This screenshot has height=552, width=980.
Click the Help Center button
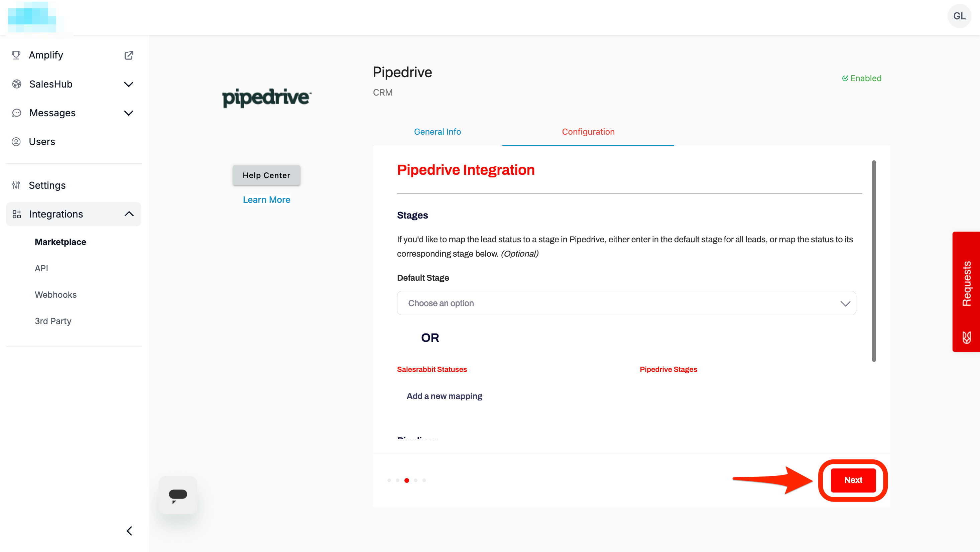coord(266,175)
